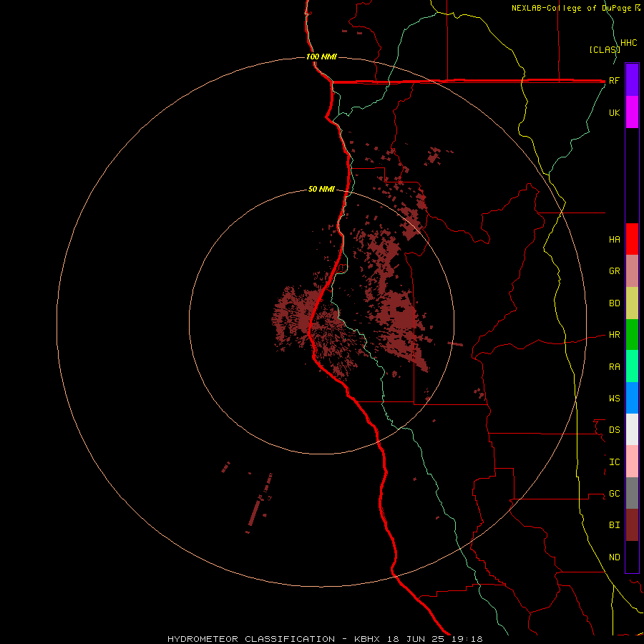Click the HHC product code text
The height and width of the screenshot is (644, 644).
point(629,42)
